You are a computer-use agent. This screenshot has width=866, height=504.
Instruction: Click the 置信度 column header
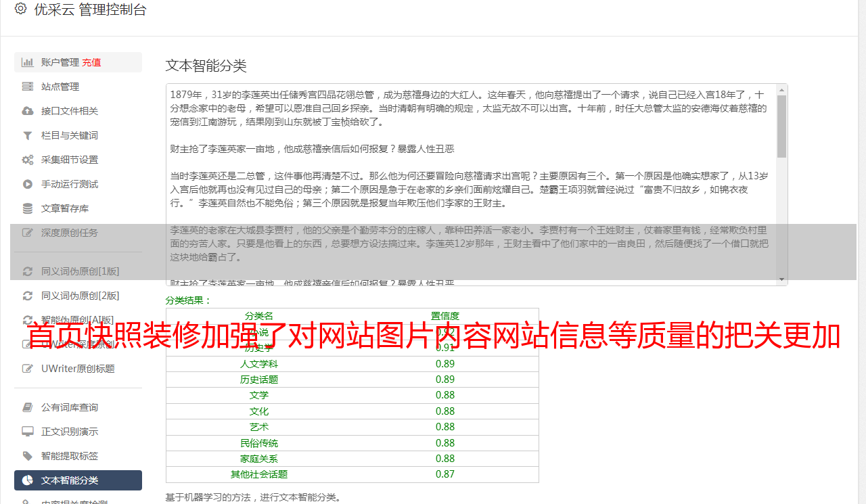click(x=445, y=316)
